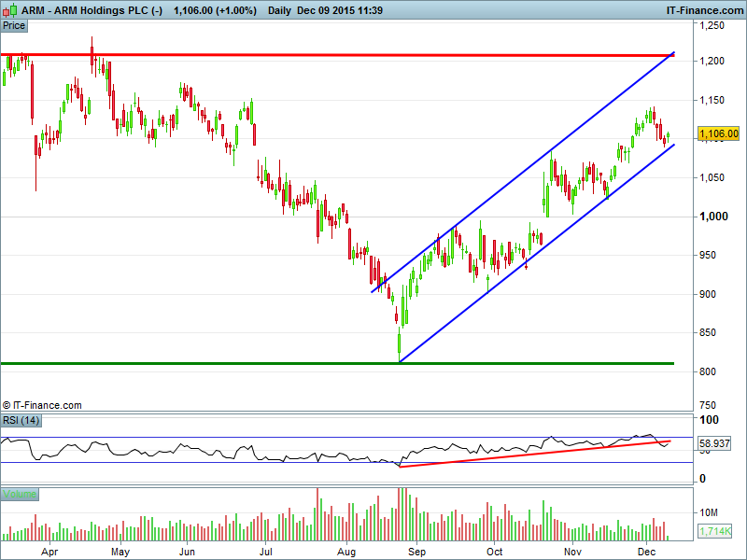Click the upper blue channel trendline
Screen dimensions: 747x560
click(523, 173)
